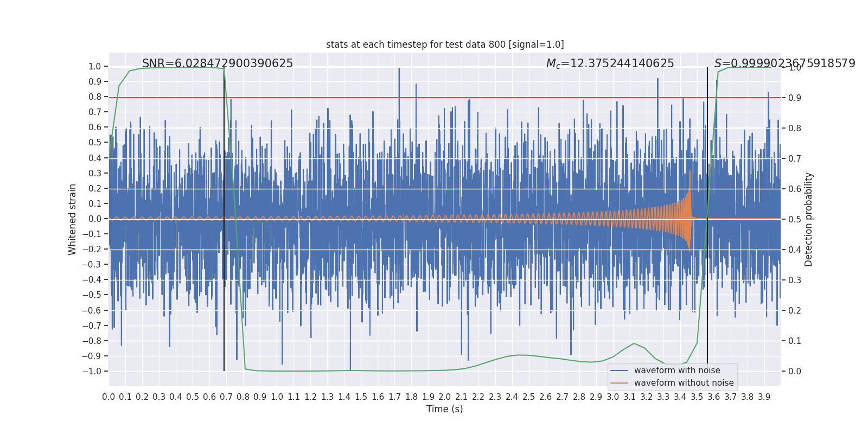Select the −0.7 tick on the Whitened strain axis
The height and width of the screenshot is (434, 868).
coord(92,326)
